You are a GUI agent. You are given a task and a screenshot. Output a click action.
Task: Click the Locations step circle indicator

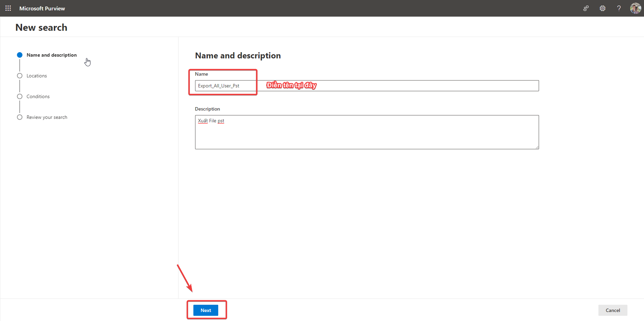tap(20, 76)
